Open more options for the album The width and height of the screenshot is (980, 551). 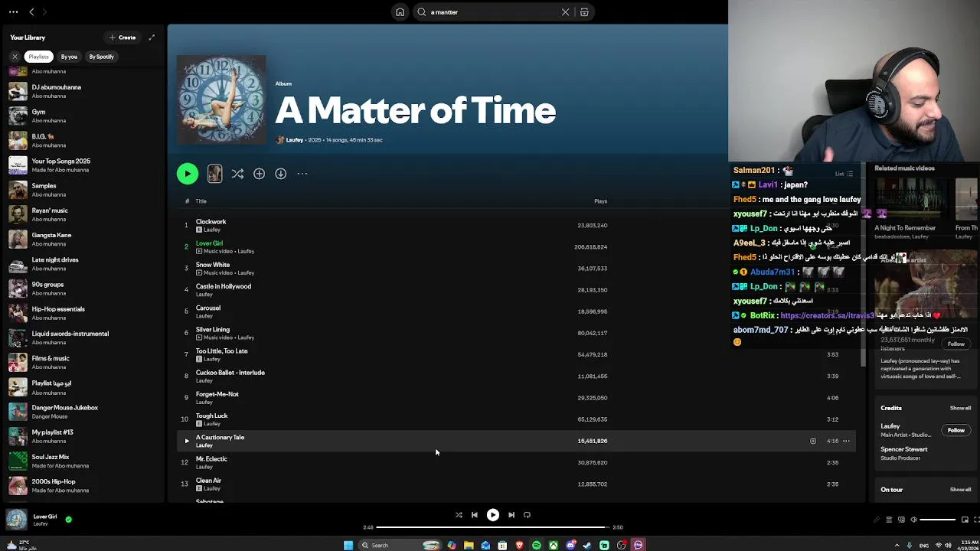coord(302,174)
